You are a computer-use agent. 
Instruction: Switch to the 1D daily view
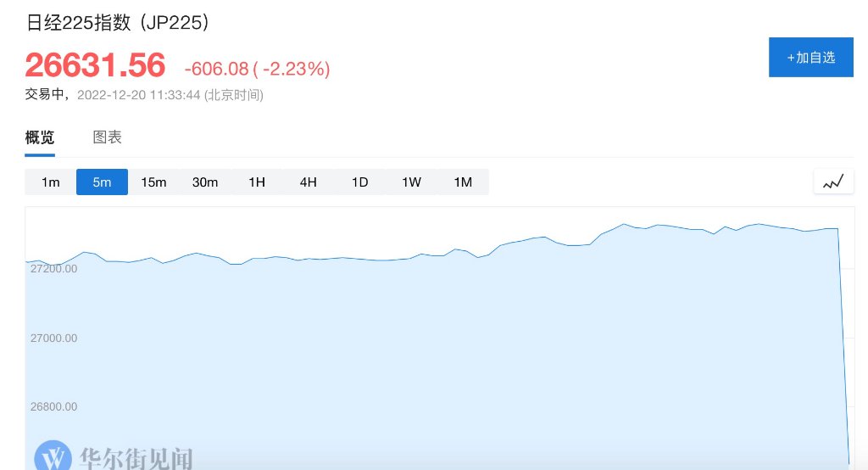pyautogui.click(x=359, y=182)
